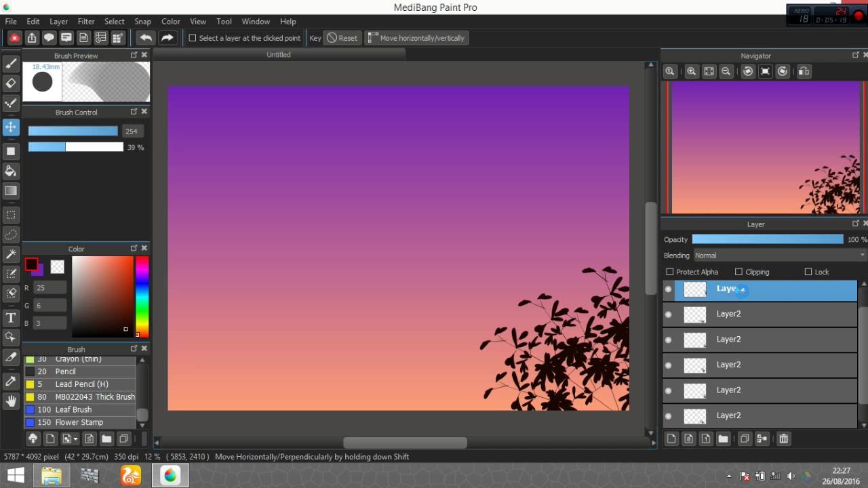Select the Leaf Brush
Screen dimensions: 868x488
[x=80, y=409]
